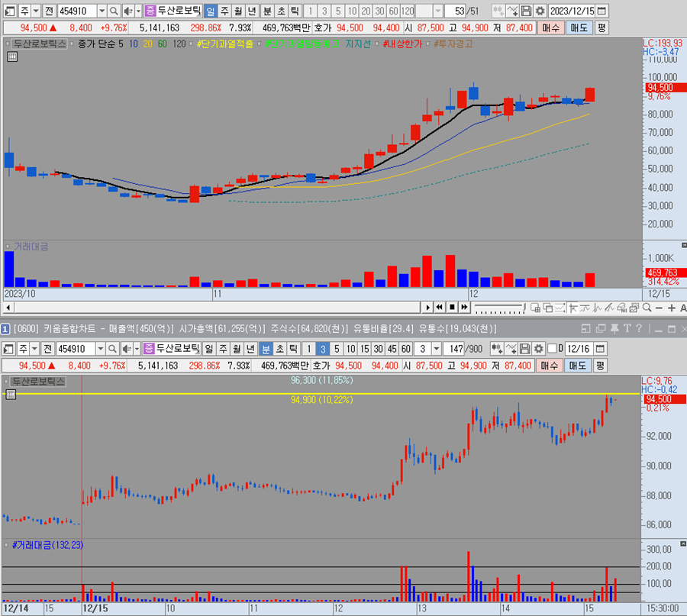Click the fast-forward playback button below upper chart
Screen dimensions: 687x616
pos(464,308)
